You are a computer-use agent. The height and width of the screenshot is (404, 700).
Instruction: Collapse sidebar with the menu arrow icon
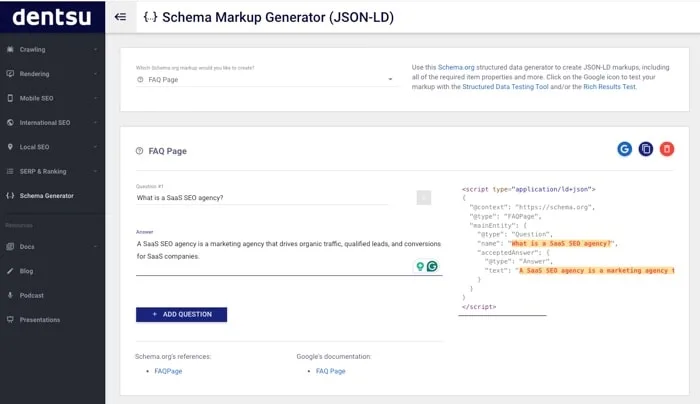120,17
